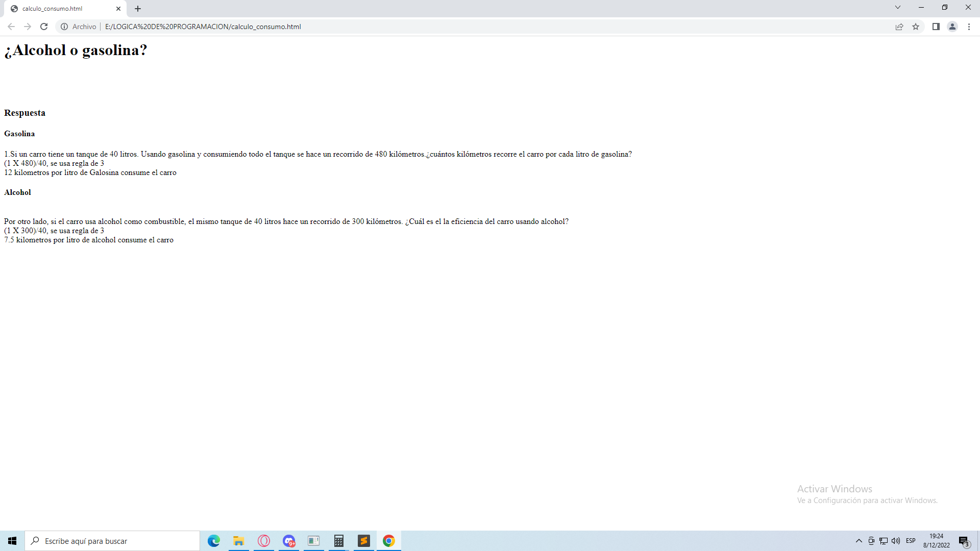Screen dimensions: 980x551
Task: Open the notification center icon
Action: pos(964,541)
